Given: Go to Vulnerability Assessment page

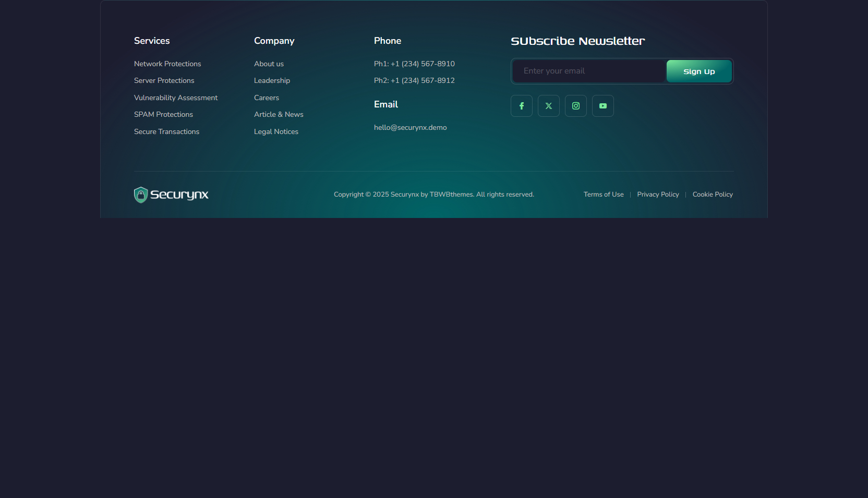Looking at the screenshot, I should pos(176,98).
